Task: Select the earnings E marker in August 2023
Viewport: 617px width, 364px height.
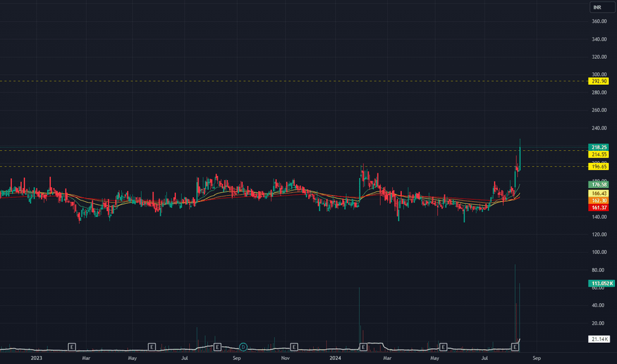Action: click(217, 347)
